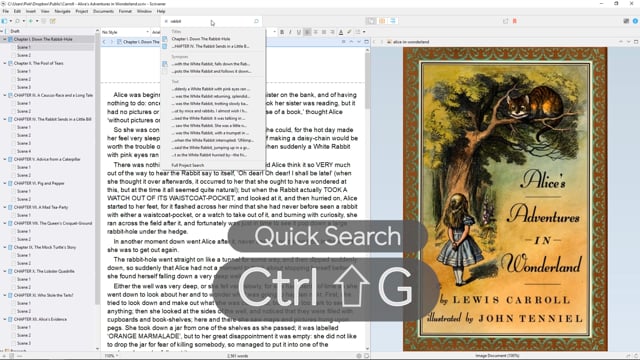Screen dimensions: 640x360
Task: Click the Alice in Wonderland book cover image
Action: point(505,199)
